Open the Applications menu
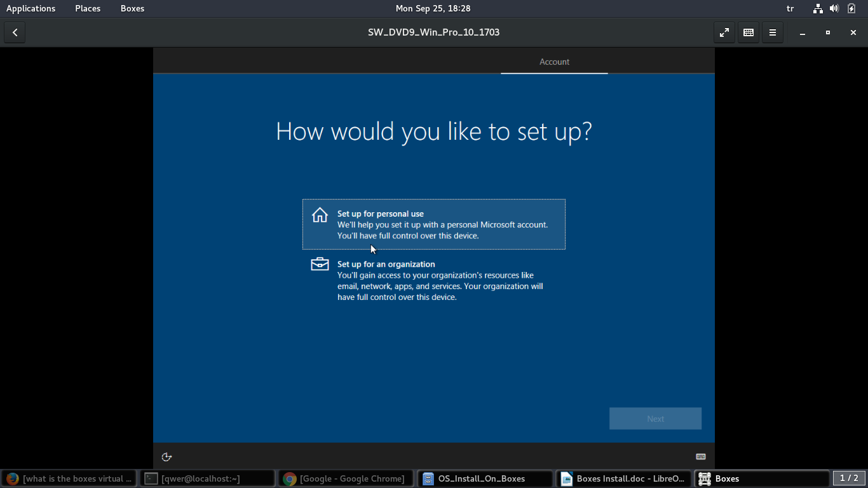 (31, 8)
